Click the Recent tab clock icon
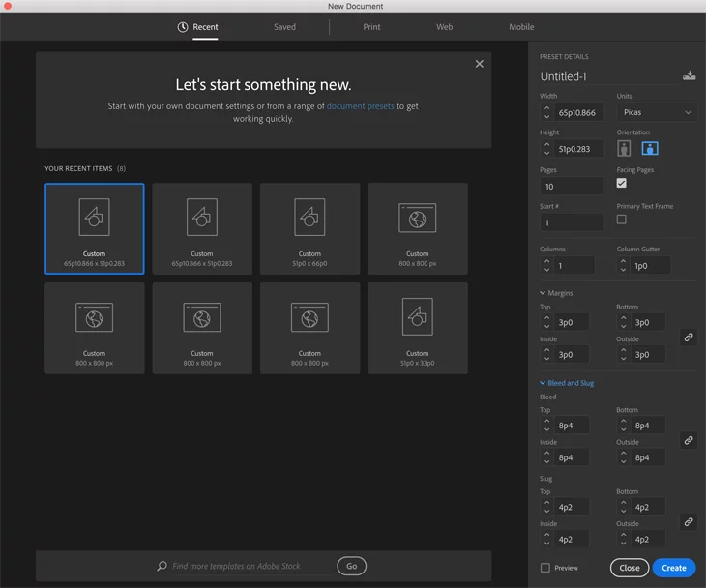 (183, 27)
